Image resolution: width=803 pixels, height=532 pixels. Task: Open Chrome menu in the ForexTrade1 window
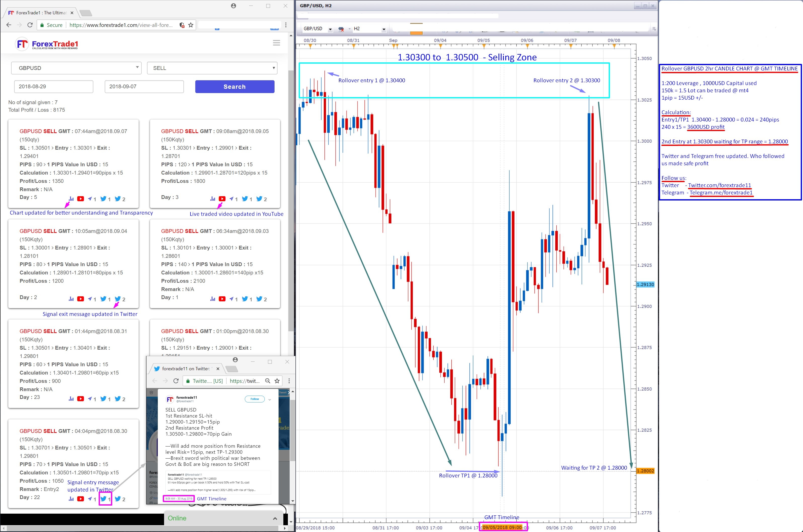(286, 25)
